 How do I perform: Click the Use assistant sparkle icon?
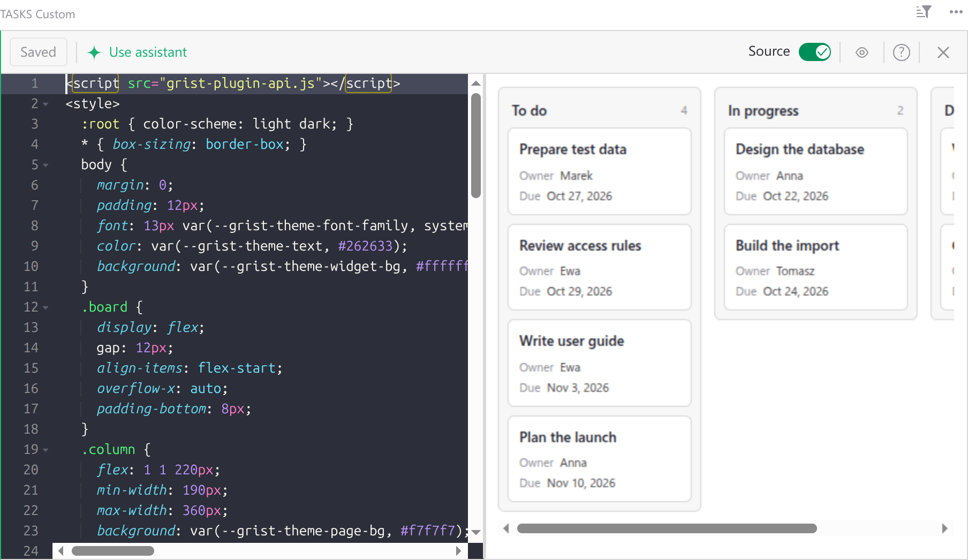(94, 52)
